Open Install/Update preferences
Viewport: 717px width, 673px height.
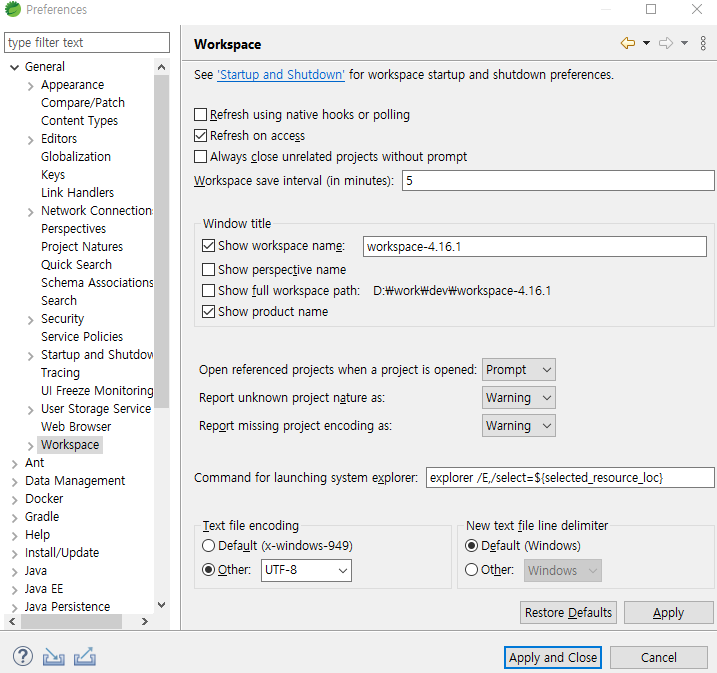[x=62, y=553]
